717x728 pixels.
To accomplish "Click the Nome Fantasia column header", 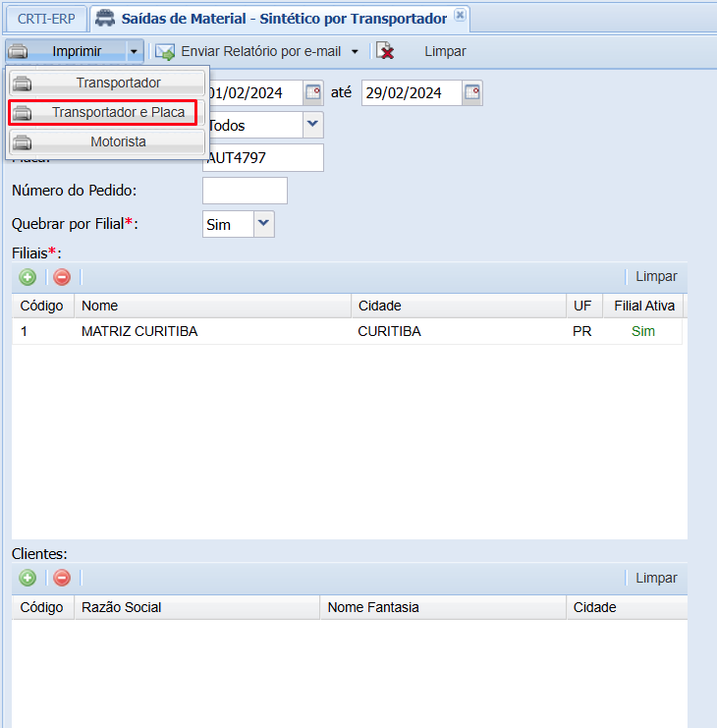I will click(443, 607).
